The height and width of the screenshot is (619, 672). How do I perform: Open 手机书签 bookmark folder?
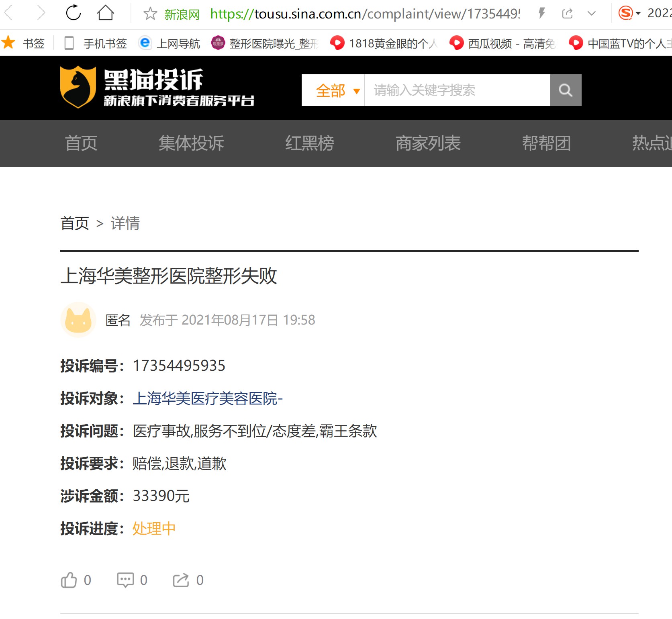click(96, 43)
